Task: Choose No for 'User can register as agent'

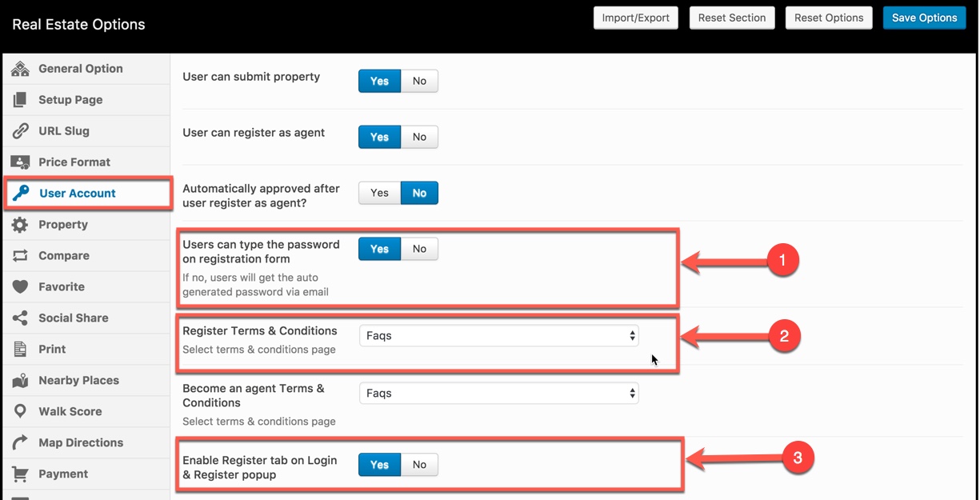Action: pyautogui.click(x=419, y=137)
